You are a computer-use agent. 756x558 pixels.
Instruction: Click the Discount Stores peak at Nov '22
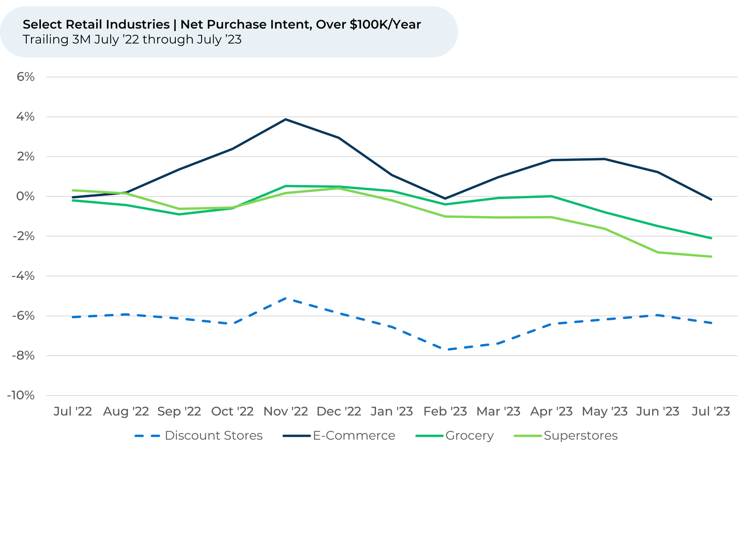point(286,298)
